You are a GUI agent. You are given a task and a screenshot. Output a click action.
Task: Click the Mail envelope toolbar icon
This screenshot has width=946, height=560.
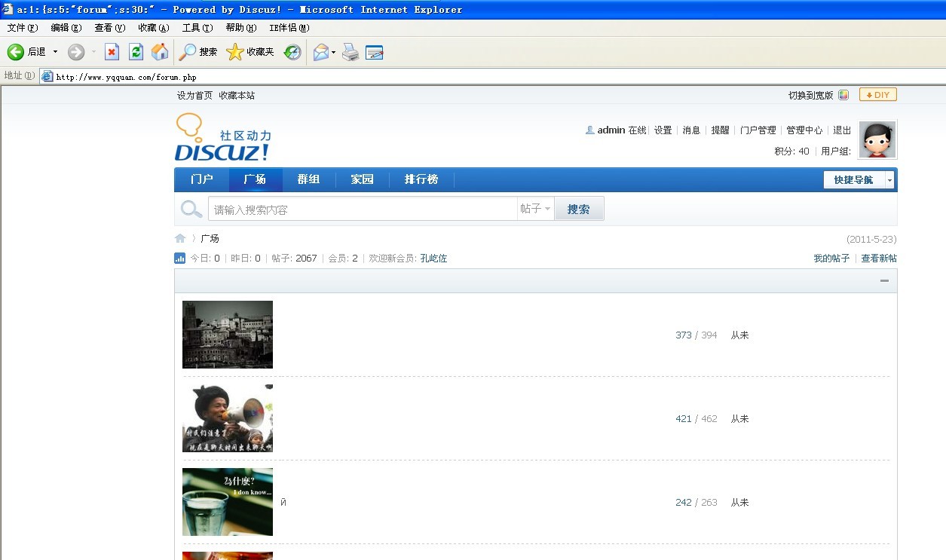[x=321, y=52]
